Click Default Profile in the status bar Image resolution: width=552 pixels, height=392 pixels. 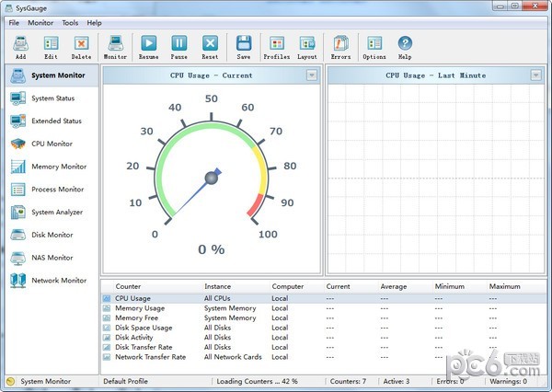pyautogui.click(x=126, y=382)
